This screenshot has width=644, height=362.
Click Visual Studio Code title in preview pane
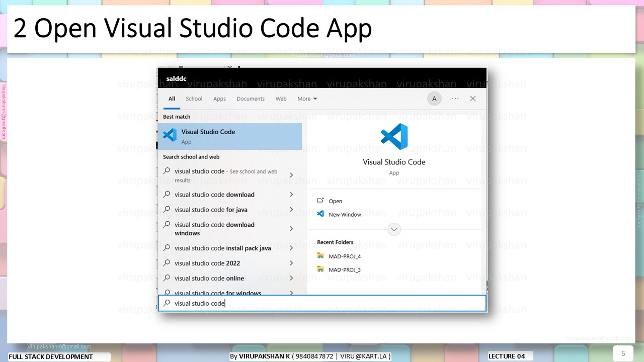[394, 162]
